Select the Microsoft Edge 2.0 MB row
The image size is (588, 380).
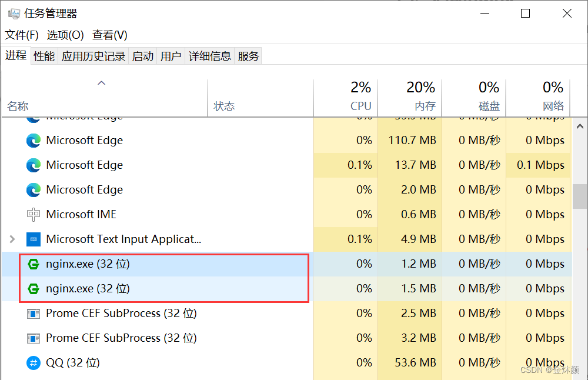[286, 190]
